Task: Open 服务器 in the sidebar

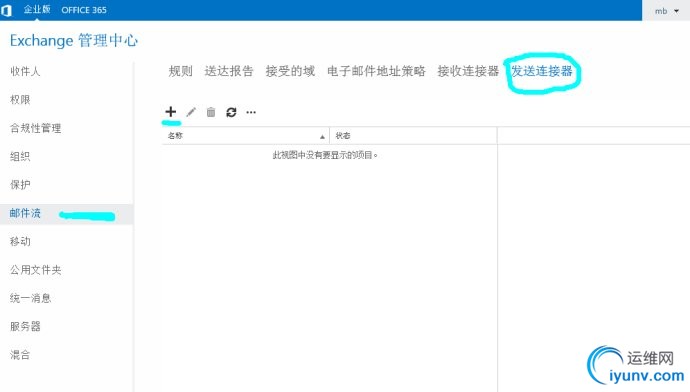Action: coord(25,326)
